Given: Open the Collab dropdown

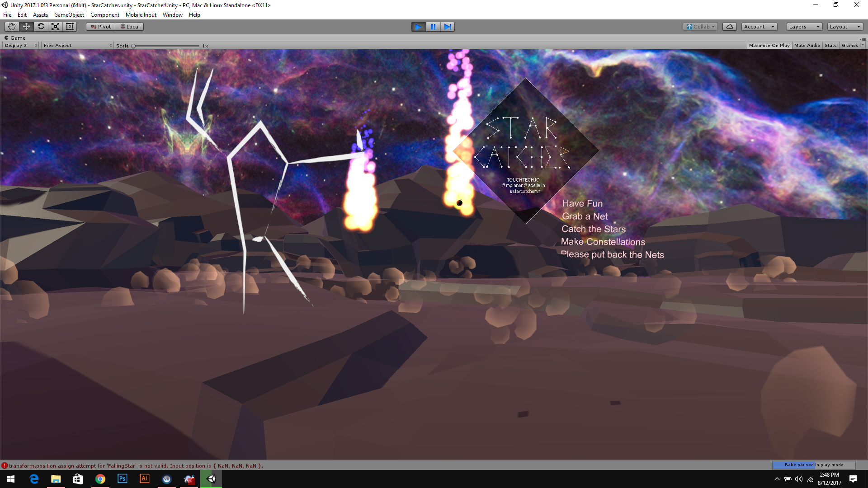Looking at the screenshot, I should [x=700, y=27].
